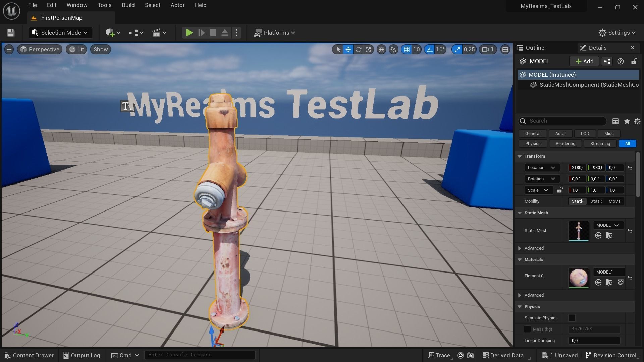This screenshot has height=362, width=644.
Task: Click the Play in editor button
Action: [189, 33]
